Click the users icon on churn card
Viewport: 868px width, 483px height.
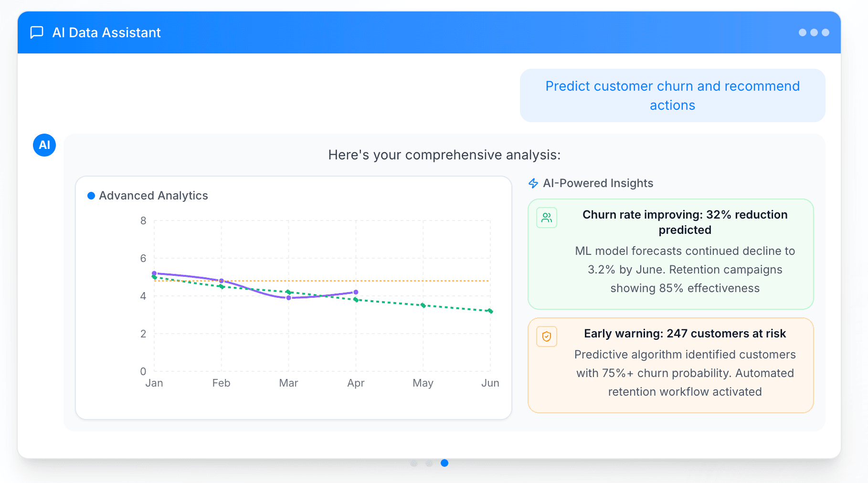[547, 218]
